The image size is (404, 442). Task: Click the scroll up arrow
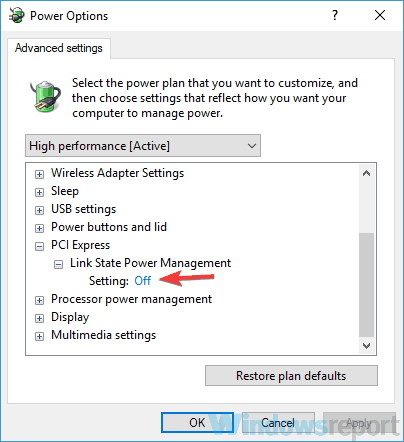366,173
